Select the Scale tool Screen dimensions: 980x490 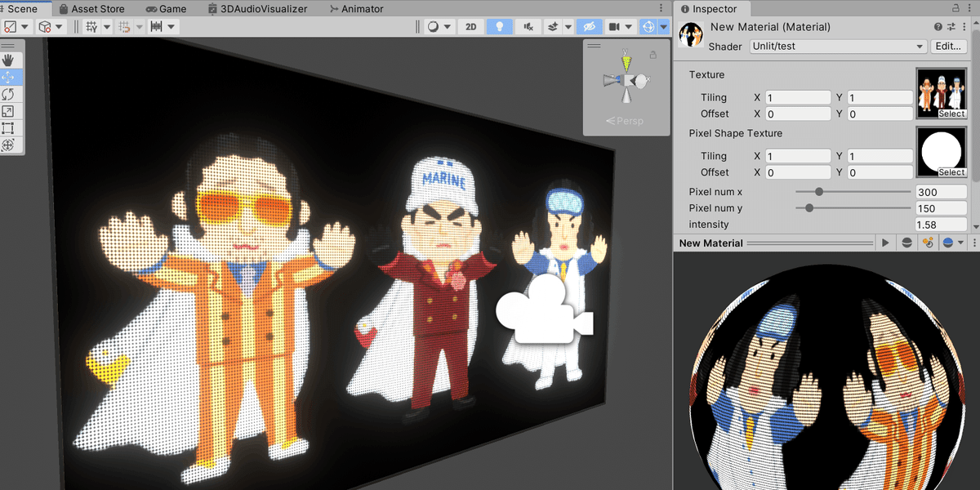(x=8, y=111)
